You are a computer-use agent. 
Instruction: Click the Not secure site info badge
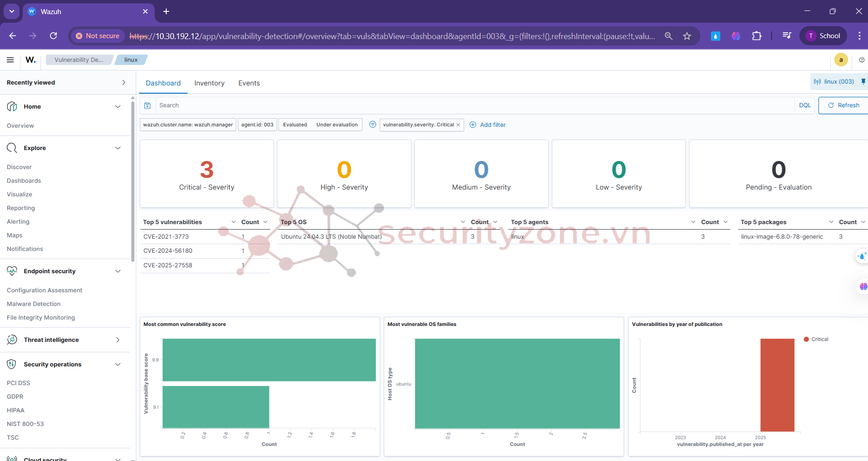[x=98, y=36]
